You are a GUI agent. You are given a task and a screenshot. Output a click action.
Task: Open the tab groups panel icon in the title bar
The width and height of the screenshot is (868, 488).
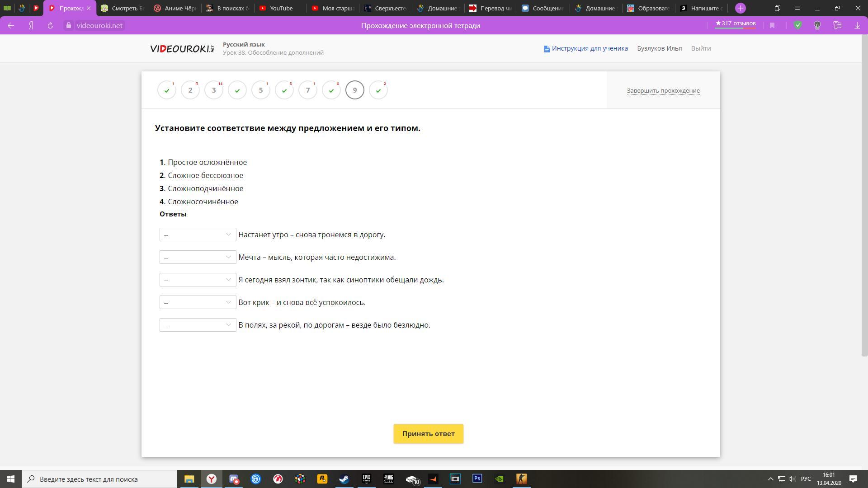(778, 8)
